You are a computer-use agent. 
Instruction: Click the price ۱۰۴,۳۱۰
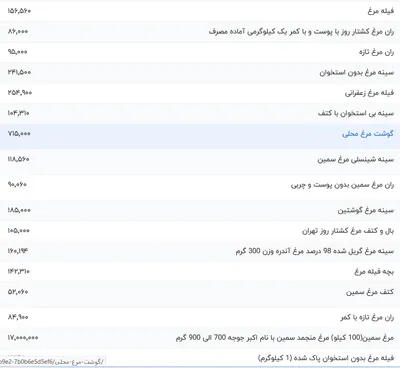click(18, 113)
